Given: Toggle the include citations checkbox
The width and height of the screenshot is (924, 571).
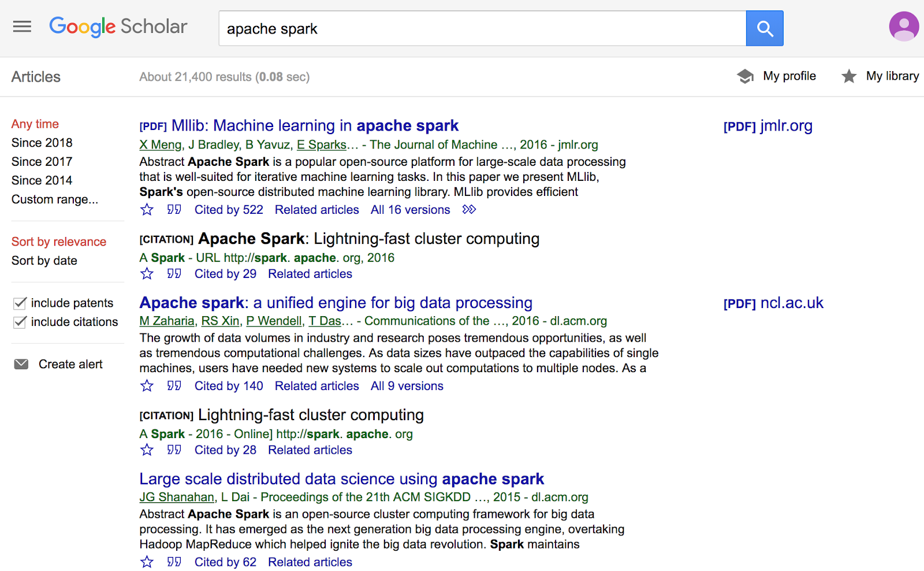Looking at the screenshot, I should (x=20, y=322).
